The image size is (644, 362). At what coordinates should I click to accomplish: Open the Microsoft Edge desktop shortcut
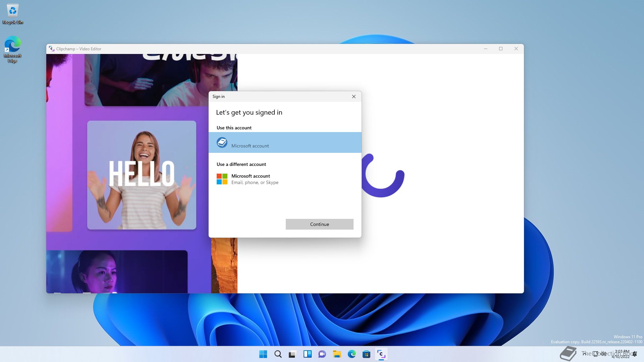(x=12, y=49)
